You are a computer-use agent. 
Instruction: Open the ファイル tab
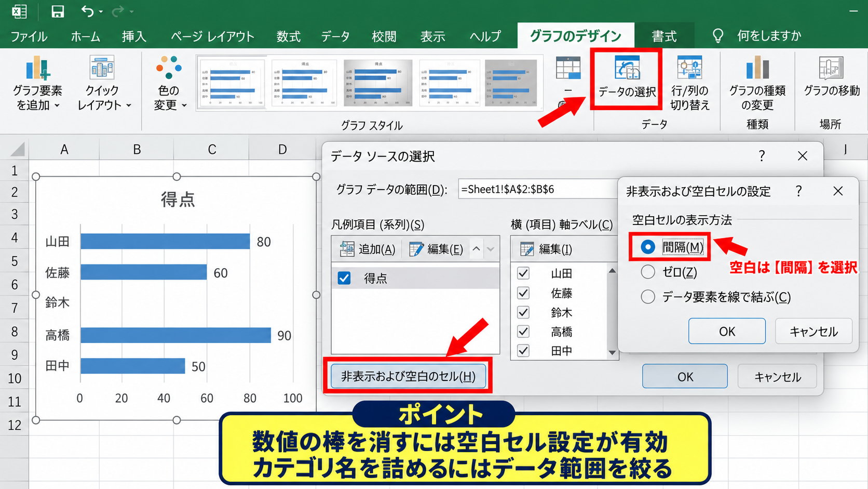click(x=29, y=36)
